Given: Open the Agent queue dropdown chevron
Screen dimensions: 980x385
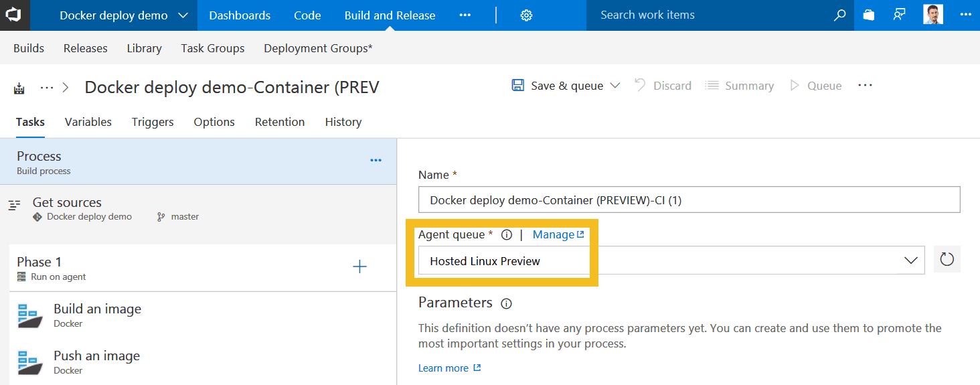Looking at the screenshot, I should [911, 260].
